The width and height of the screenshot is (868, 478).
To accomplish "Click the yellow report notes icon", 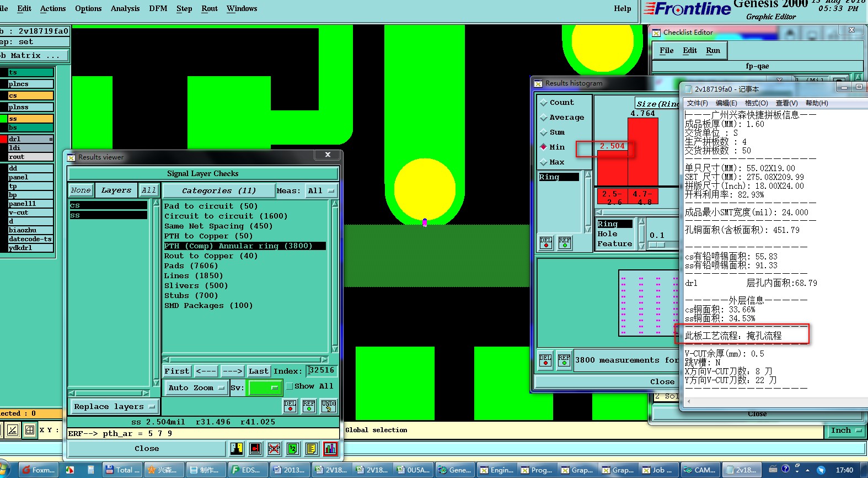I will 311,449.
